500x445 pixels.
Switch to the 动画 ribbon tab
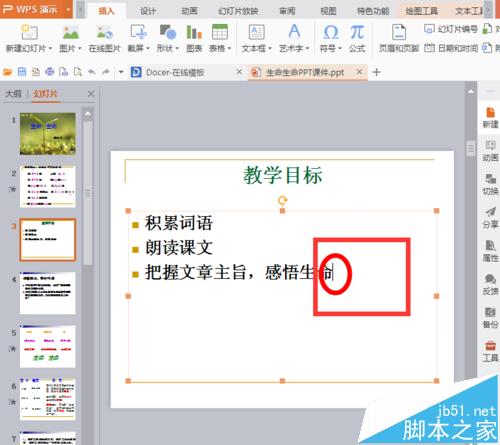pyautogui.click(x=189, y=11)
